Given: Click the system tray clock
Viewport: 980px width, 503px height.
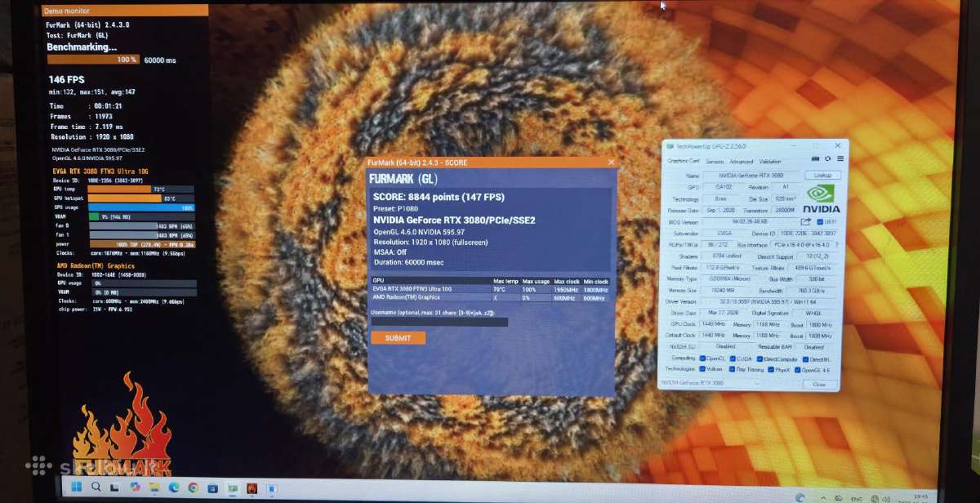Looking at the screenshot, I should click(x=920, y=498).
